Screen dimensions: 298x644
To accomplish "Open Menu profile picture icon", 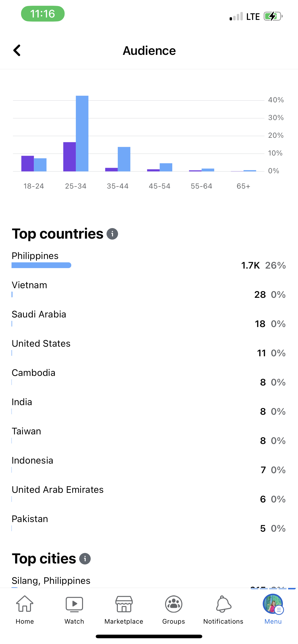I will click(273, 604).
